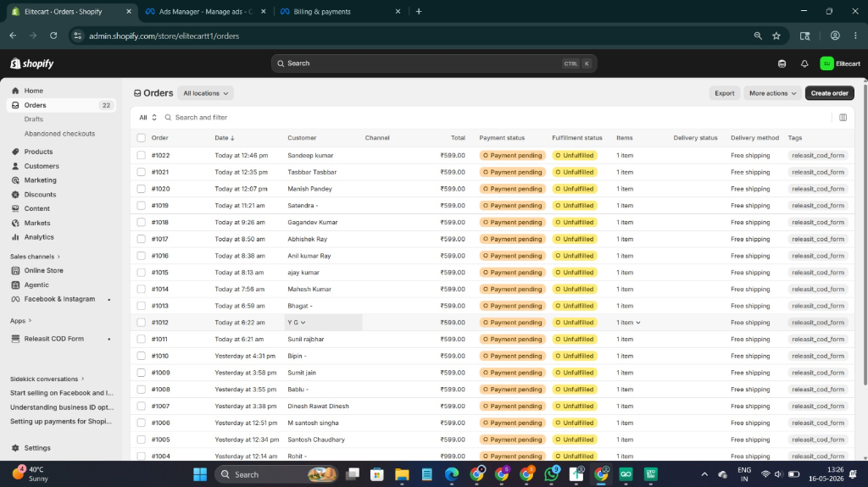This screenshot has height=487, width=868.
Task: Open Settings gear icon in sidebar
Action: pos(15,448)
